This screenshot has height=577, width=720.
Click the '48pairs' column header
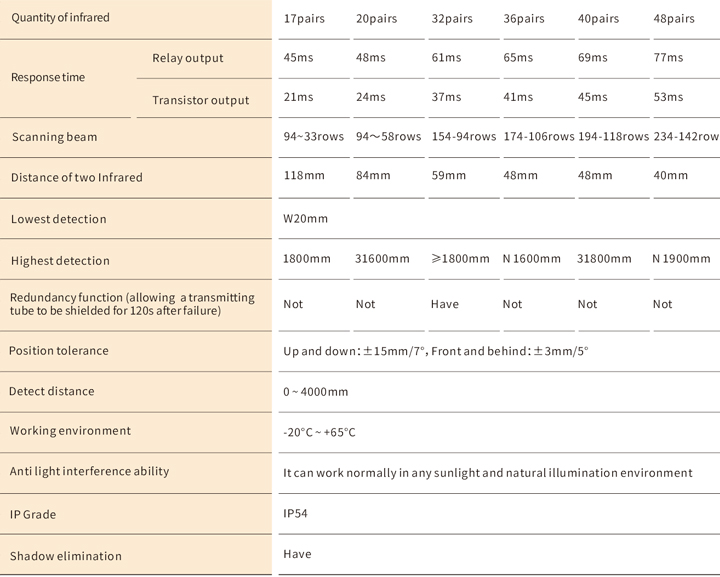[674, 19]
